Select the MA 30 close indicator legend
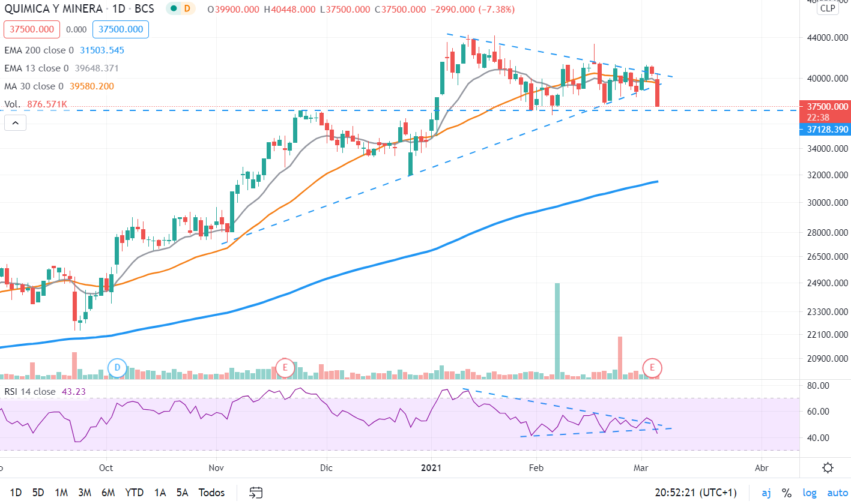 click(34, 86)
